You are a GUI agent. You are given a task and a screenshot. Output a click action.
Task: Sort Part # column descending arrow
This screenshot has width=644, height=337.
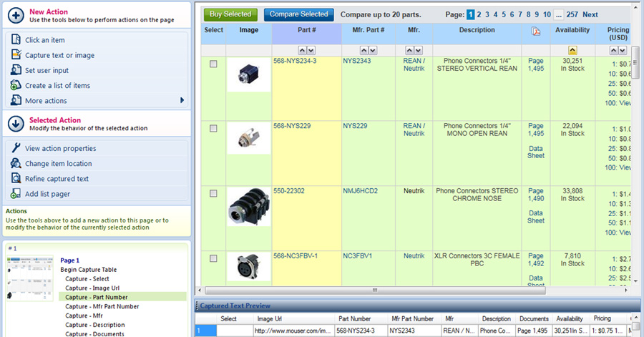(311, 51)
